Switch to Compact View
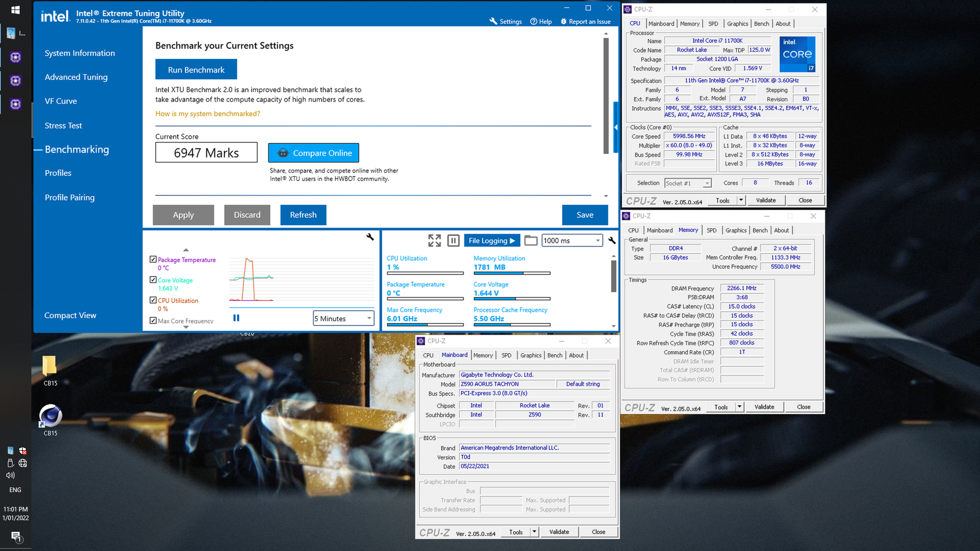Image resolution: width=980 pixels, height=551 pixels. (x=70, y=315)
